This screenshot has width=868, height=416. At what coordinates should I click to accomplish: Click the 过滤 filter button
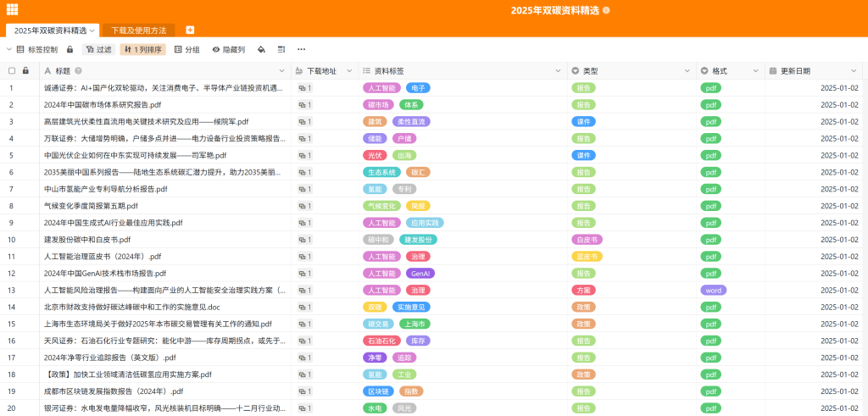coord(98,50)
